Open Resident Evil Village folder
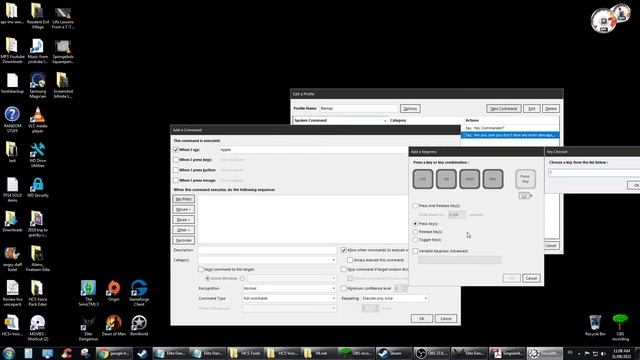Viewport: 640px width, 360px height. pyautogui.click(x=38, y=16)
